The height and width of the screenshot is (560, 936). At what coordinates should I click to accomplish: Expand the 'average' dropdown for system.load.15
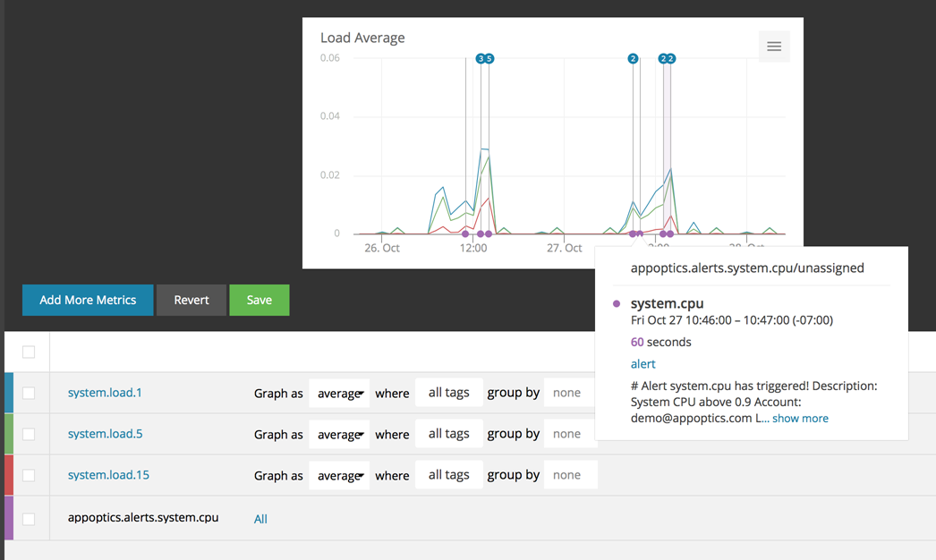(339, 476)
